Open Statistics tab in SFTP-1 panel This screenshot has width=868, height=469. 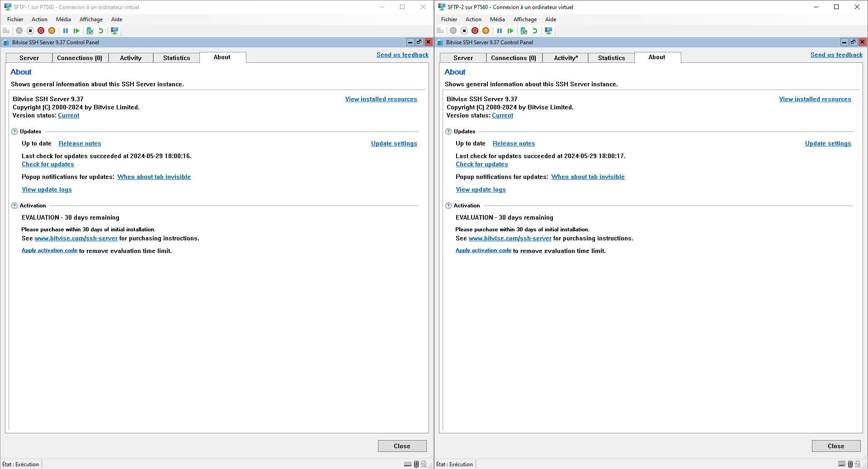pos(176,58)
